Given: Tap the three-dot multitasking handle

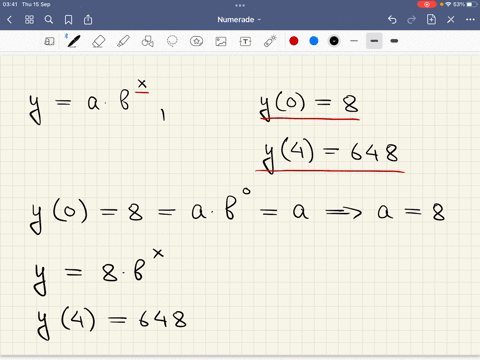Looking at the screenshot, I should [240, 5].
